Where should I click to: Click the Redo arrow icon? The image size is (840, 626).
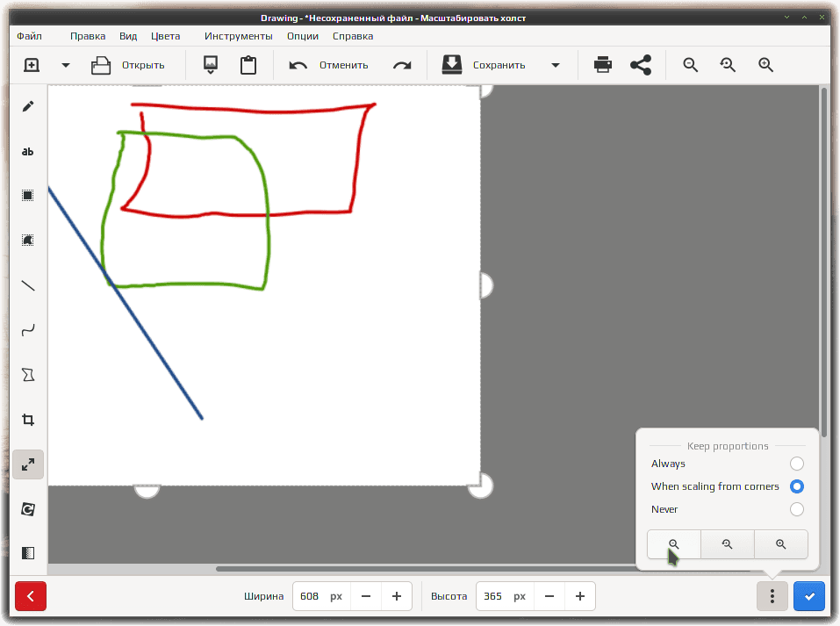coord(402,65)
